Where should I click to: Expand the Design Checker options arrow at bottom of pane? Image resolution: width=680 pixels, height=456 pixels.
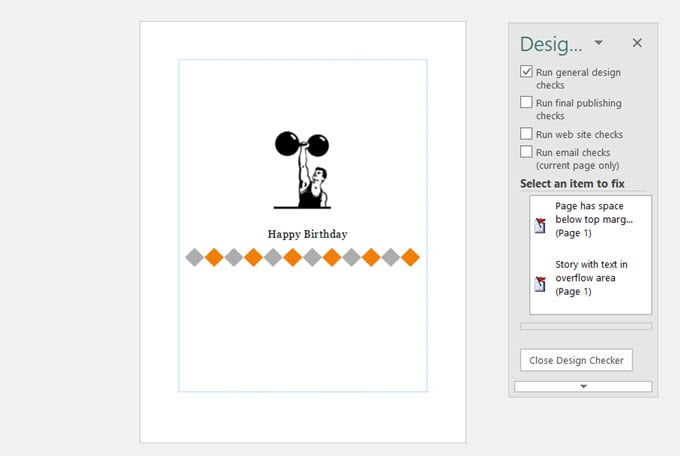583,386
